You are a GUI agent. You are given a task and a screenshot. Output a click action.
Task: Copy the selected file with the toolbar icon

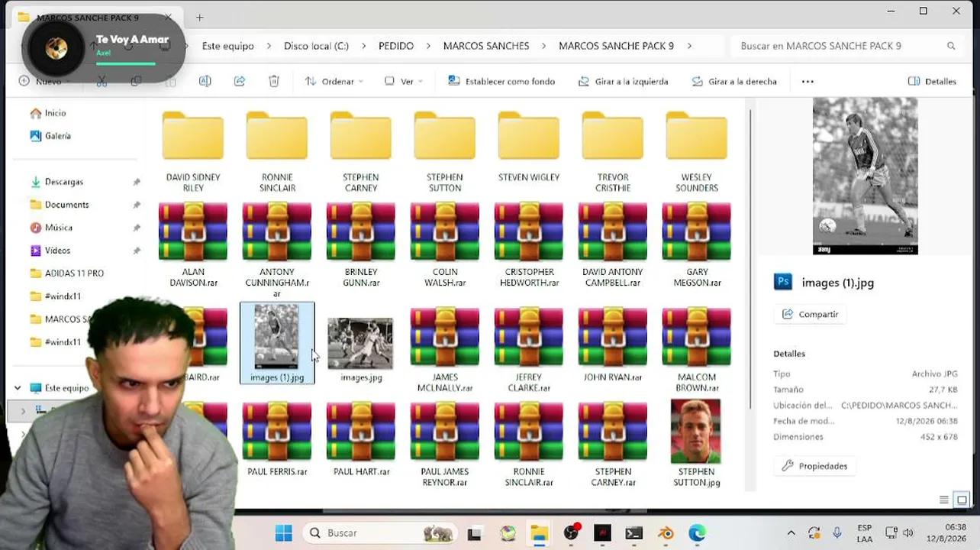click(x=136, y=81)
